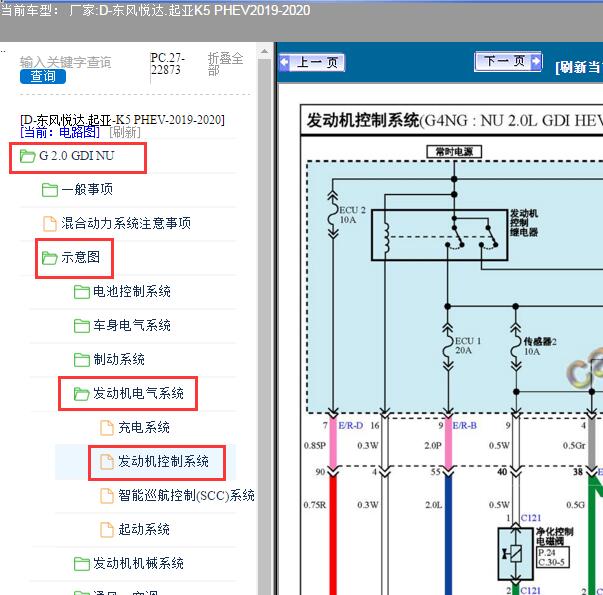
Task: Click the 车身电气系统 folder icon
Action: [x=82, y=326]
